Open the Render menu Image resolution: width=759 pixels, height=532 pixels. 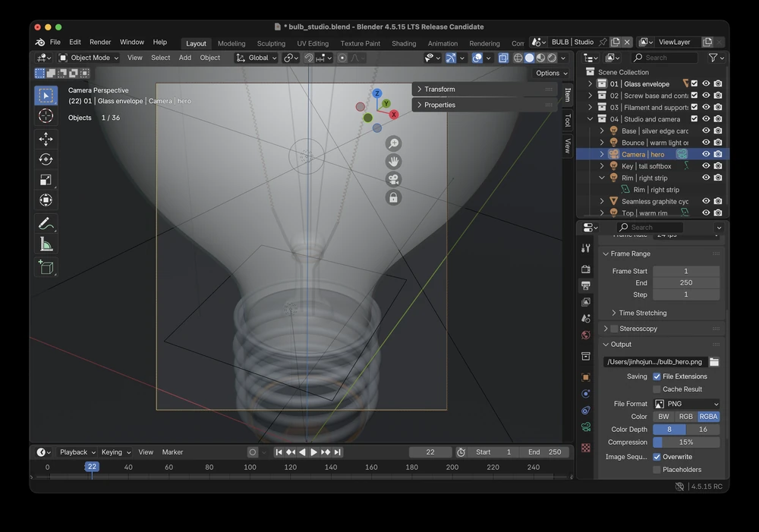click(100, 42)
